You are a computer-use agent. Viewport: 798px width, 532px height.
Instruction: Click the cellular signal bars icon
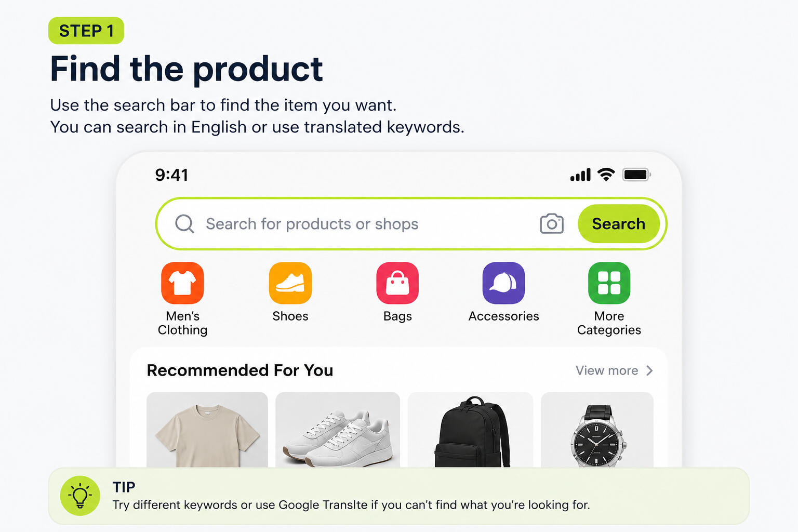coord(580,175)
